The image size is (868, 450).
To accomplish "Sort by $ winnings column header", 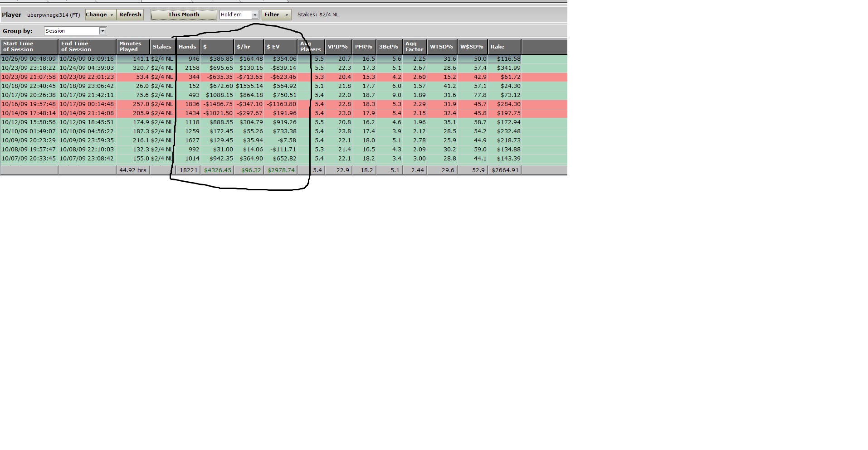I will tap(217, 47).
